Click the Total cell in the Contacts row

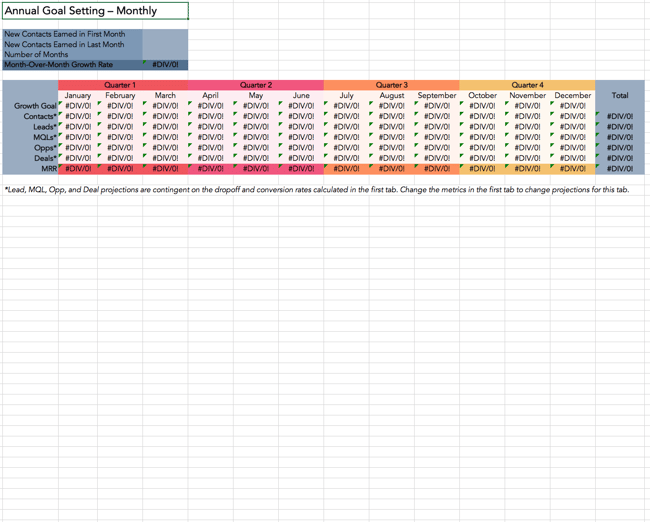pos(620,117)
